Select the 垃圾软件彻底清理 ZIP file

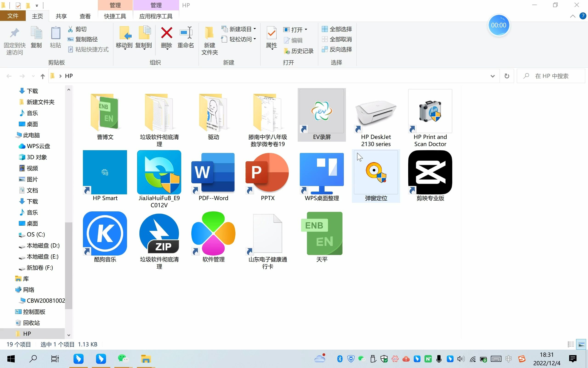(x=159, y=241)
